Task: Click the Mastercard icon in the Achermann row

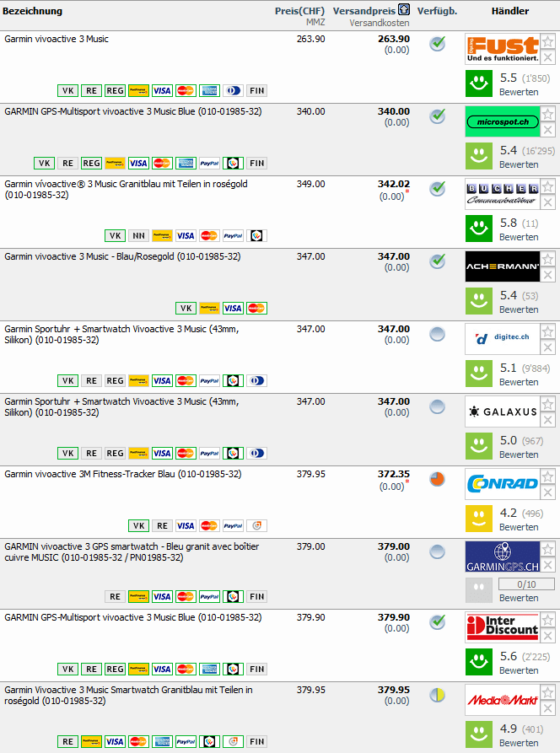Action: point(257,309)
